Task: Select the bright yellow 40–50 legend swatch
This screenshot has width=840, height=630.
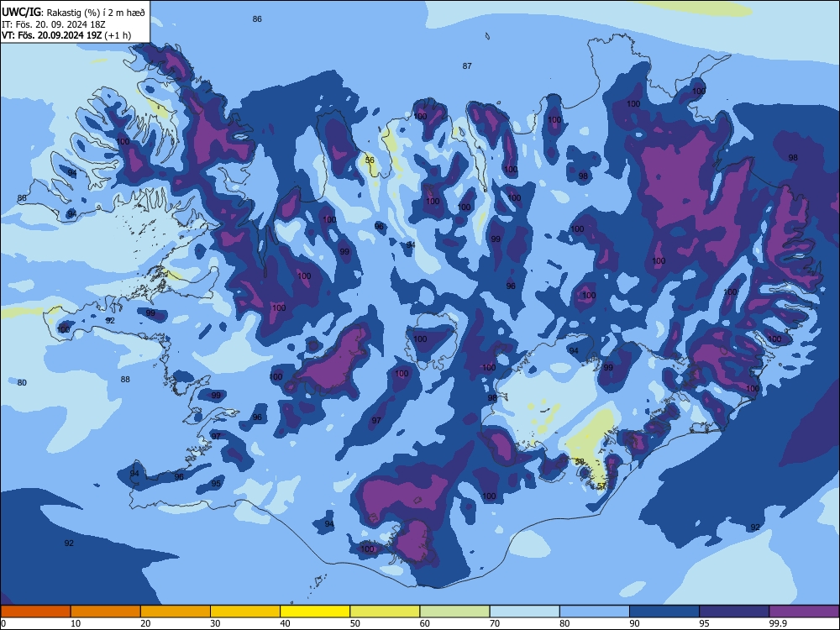Action: click(315, 612)
